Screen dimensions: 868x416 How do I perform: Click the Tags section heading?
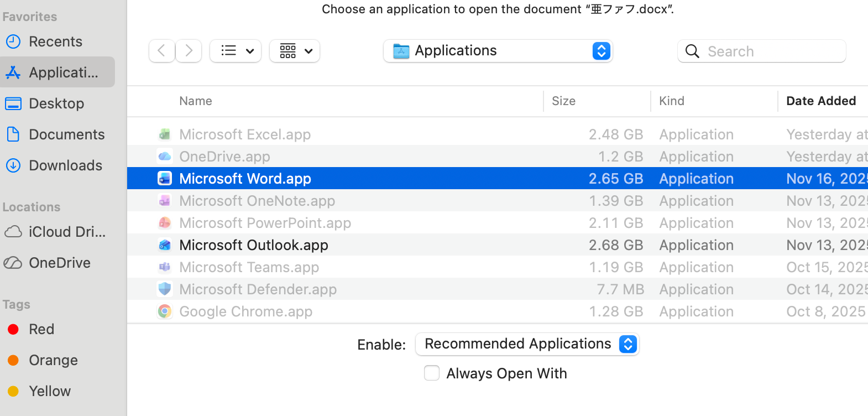point(16,304)
